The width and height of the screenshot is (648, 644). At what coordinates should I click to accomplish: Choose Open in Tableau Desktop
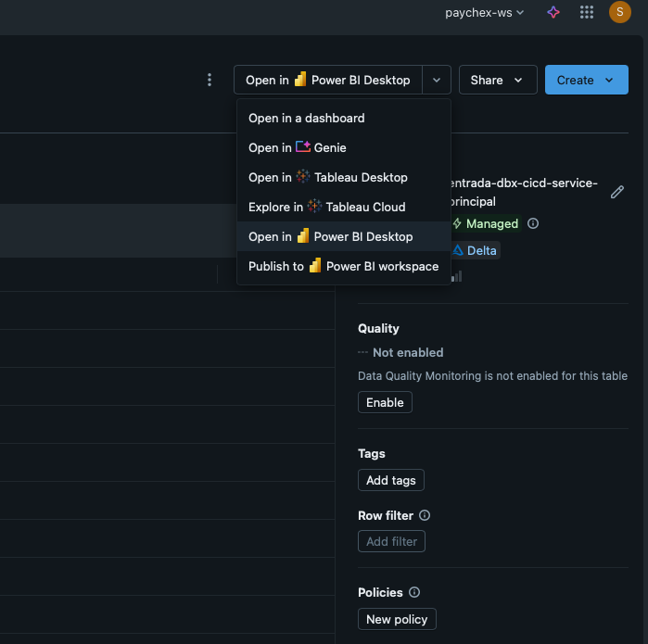(327, 177)
